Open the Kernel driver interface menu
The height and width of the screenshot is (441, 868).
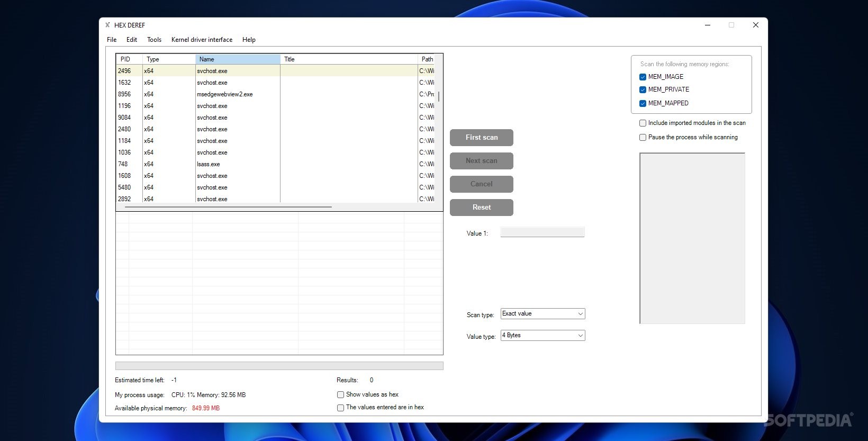click(202, 40)
